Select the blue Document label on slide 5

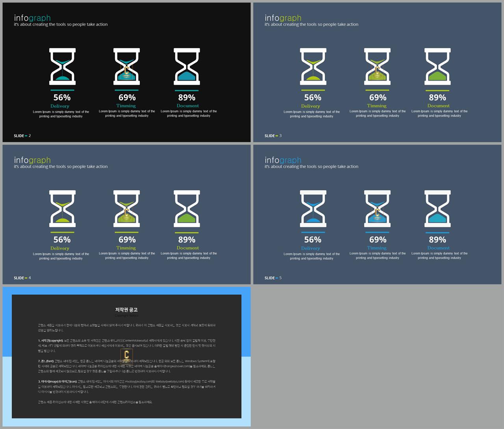pos(439,248)
